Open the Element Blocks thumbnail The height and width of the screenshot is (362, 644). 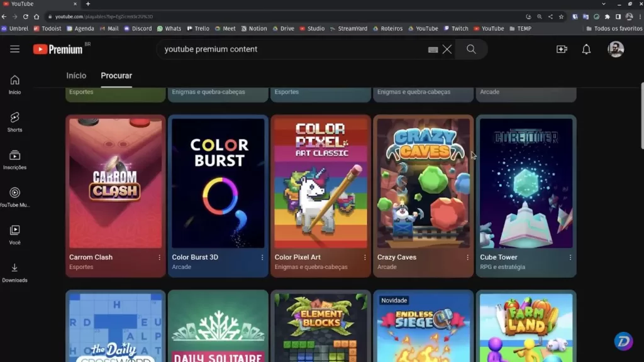[x=321, y=327]
